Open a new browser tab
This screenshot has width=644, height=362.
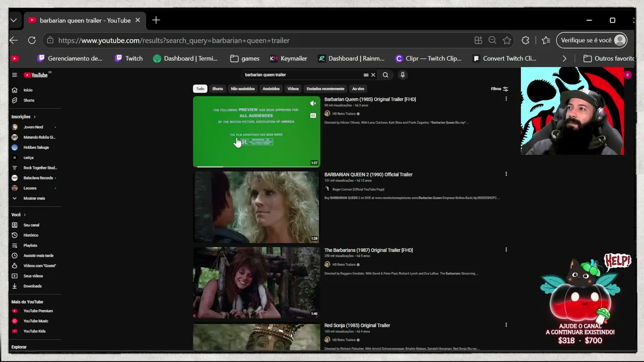(156, 20)
